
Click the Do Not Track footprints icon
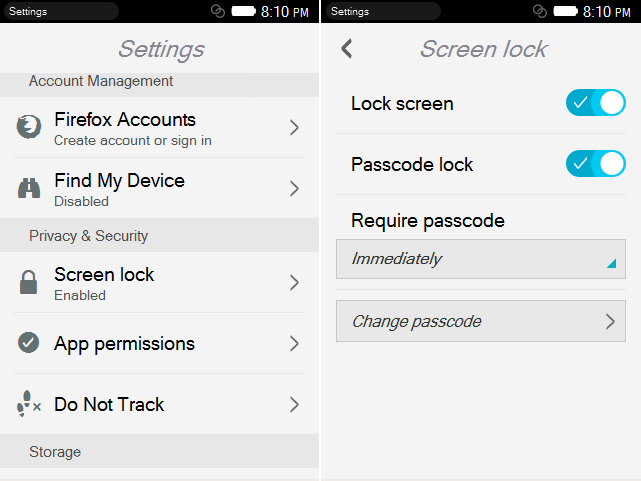[29, 404]
